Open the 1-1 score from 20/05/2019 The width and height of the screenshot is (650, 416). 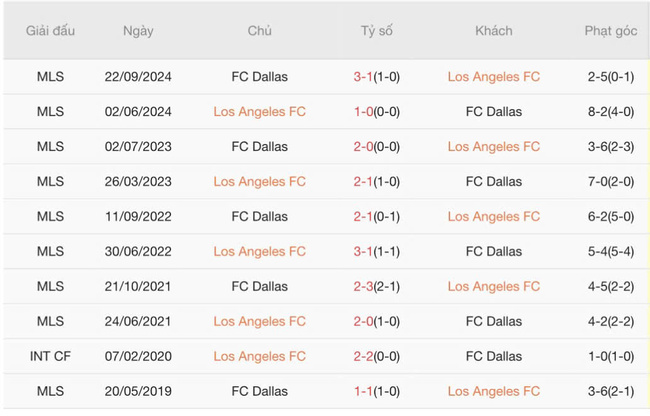coord(377,392)
